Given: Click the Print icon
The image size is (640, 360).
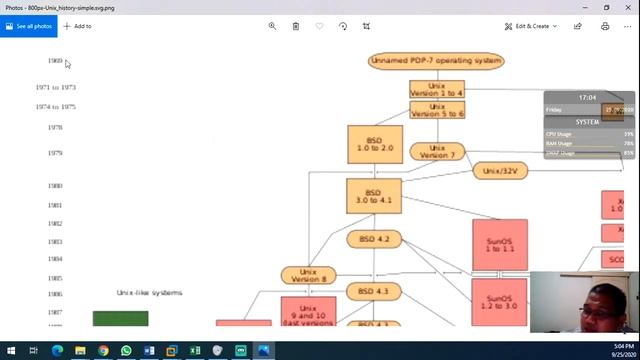Looking at the screenshot, I should pos(605,26).
